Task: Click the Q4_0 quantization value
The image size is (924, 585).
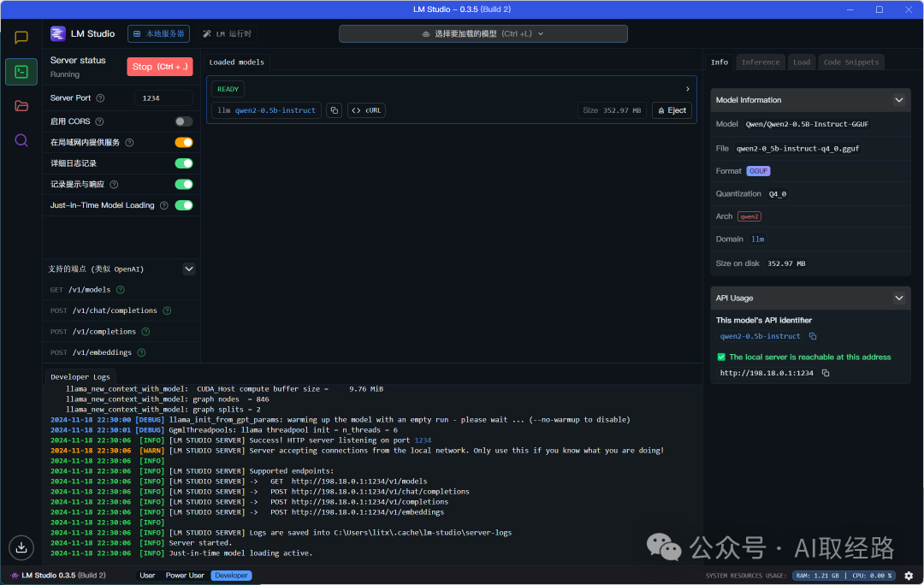Action: [x=777, y=194]
